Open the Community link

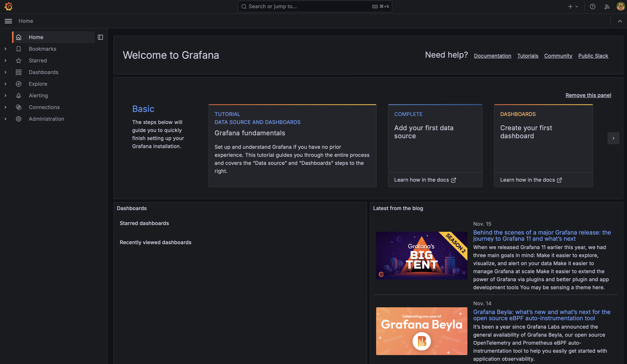558,56
